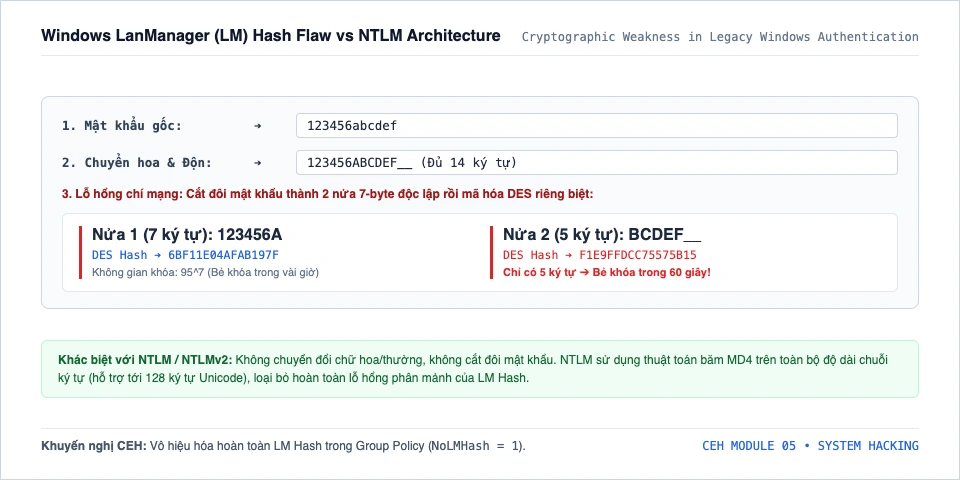The height and width of the screenshot is (480, 960).
Task: Click the original password field 123456abcdef
Action: point(596,126)
